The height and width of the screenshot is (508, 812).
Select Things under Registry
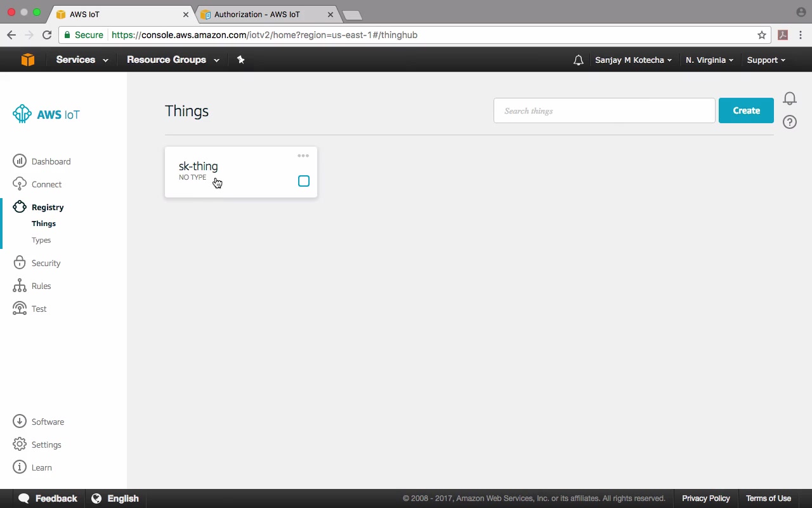(x=44, y=224)
